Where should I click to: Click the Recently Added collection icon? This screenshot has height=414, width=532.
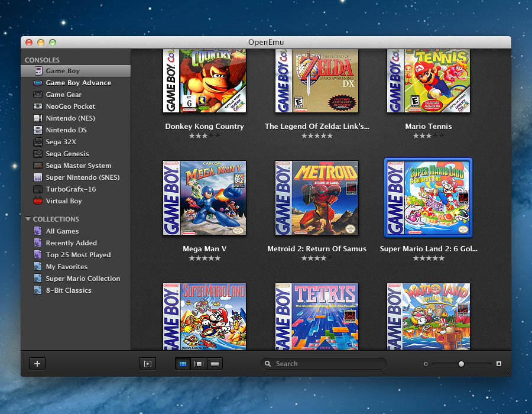click(x=38, y=243)
